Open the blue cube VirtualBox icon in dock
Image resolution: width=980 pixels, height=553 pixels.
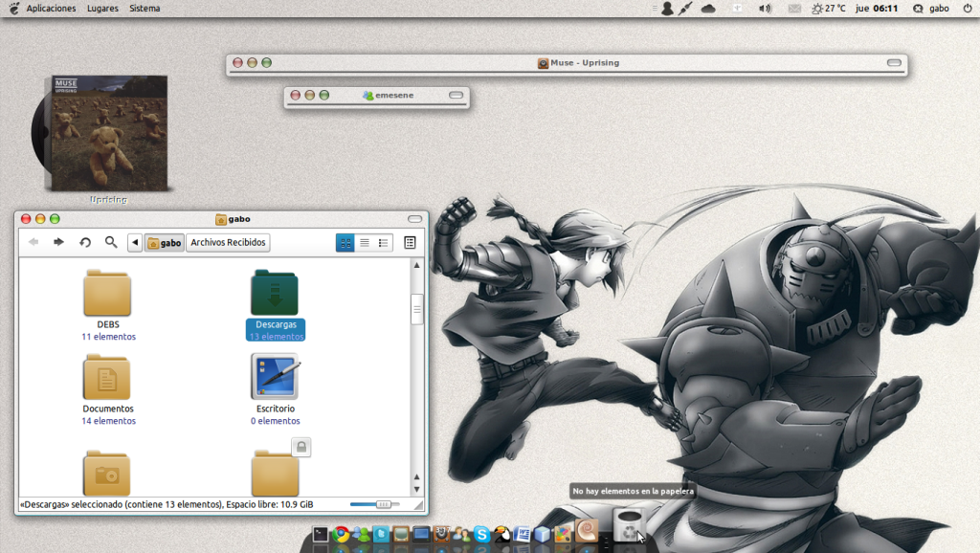[x=542, y=534]
